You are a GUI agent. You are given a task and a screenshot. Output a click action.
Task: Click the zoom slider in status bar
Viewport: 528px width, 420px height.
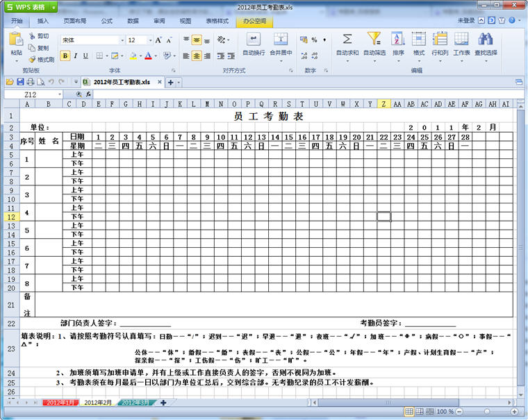click(x=486, y=412)
